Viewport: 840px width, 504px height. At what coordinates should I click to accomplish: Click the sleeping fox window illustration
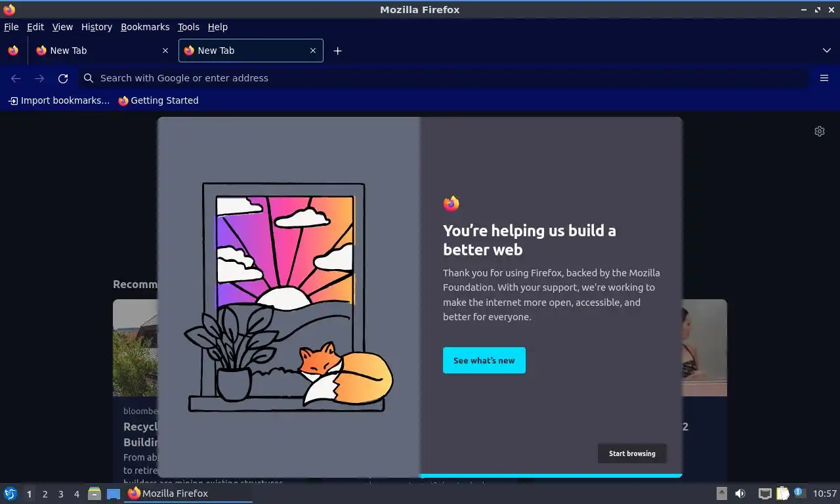[x=289, y=297]
